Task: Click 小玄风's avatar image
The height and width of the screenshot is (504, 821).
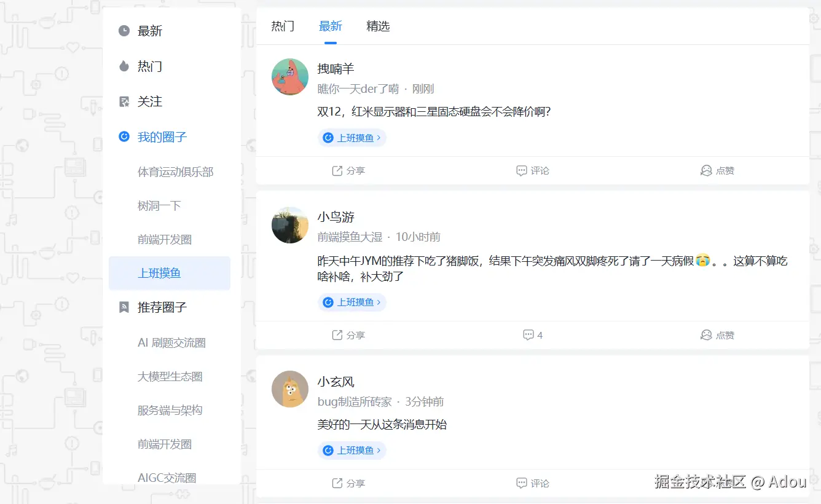Action: pyautogui.click(x=289, y=389)
